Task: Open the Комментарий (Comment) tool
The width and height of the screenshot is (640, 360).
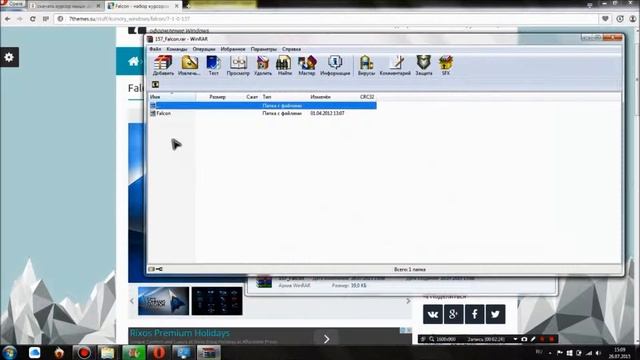Action: click(395, 65)
